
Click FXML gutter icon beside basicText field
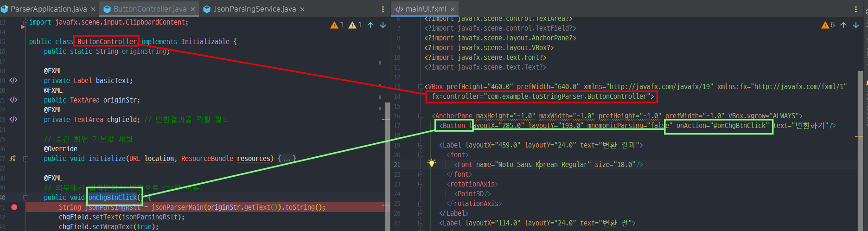click(x=13, y=80)
